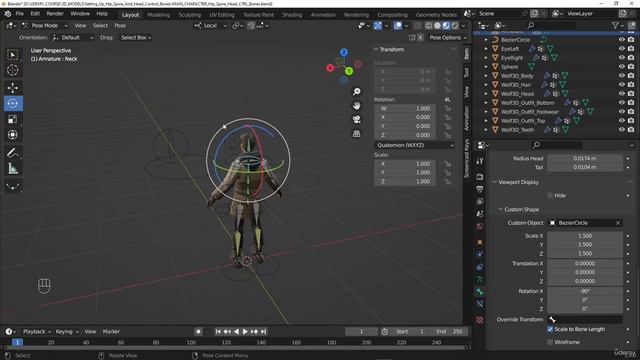This screenshot has width=640, height=360.
Task: Enable the Hide checkbox in Viewport Display
Action: 550,196
